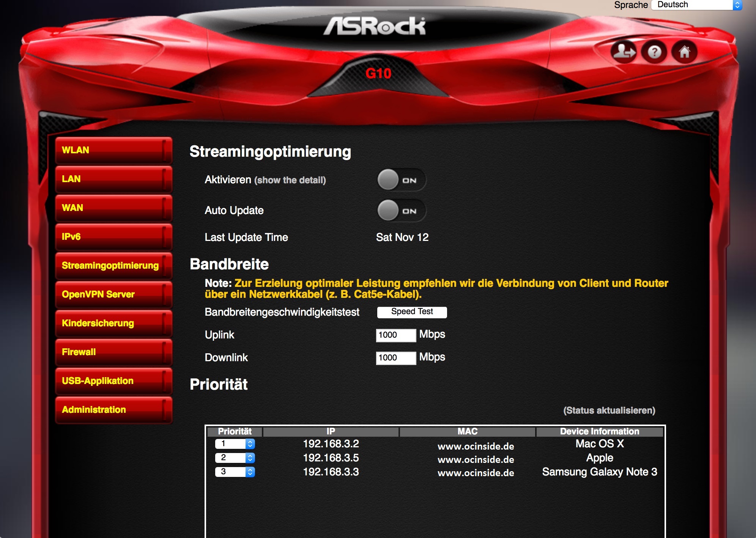The height and width of the screenshot is (538, 756).
Task: Click the ASRock logo
Action: 374,26
